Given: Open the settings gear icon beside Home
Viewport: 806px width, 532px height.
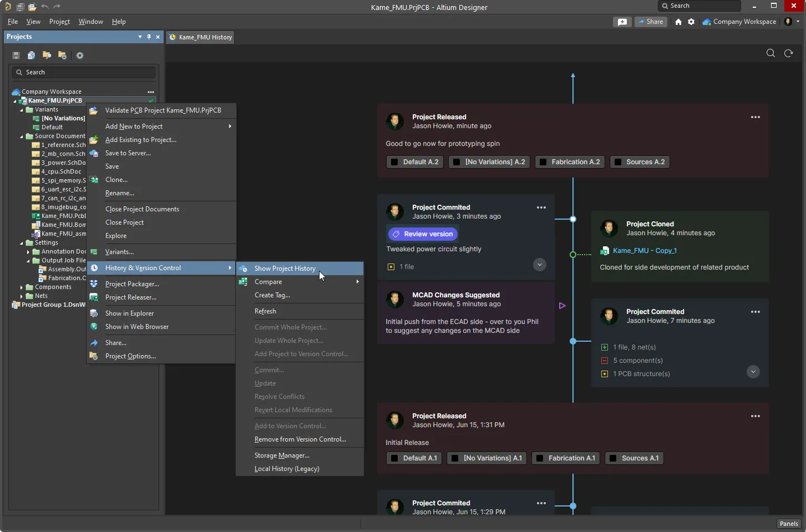Looking at the screenshot, I should pos(691,22).
